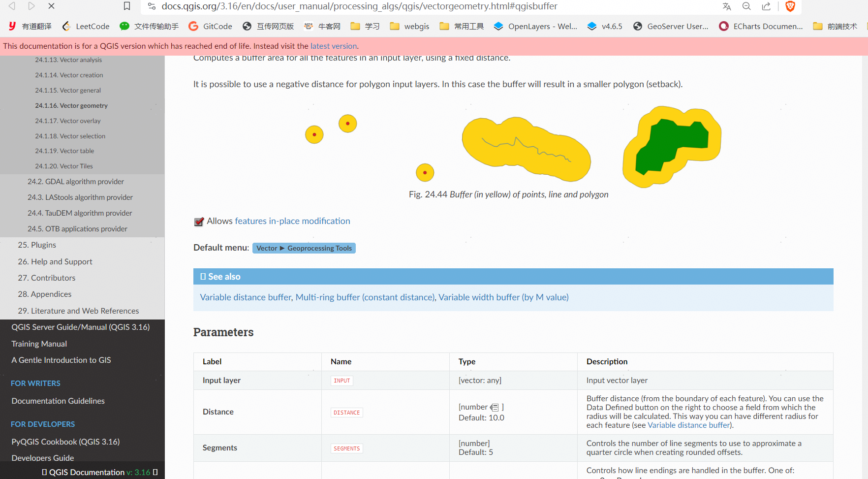Click the green polygon buffer illustration

click(672, 146)
